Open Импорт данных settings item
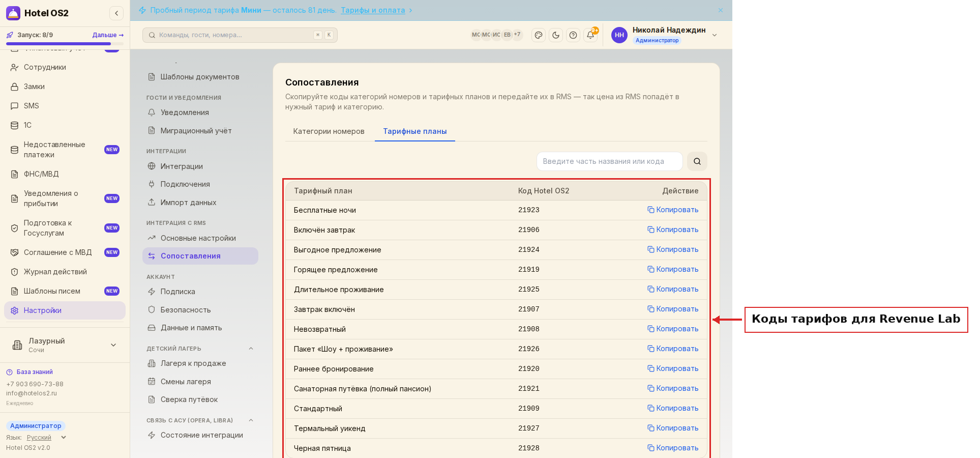Screen dimensions: 980x458 tap(200, 203)
